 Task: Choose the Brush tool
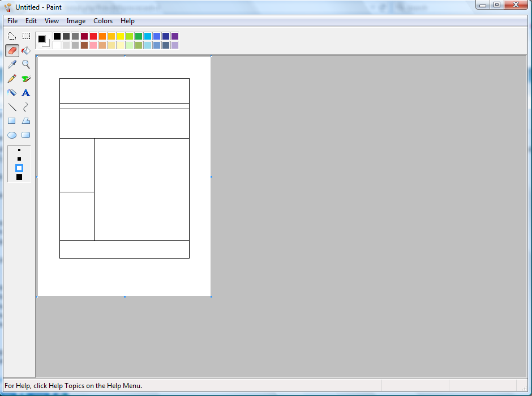click(x=26, y=79)
